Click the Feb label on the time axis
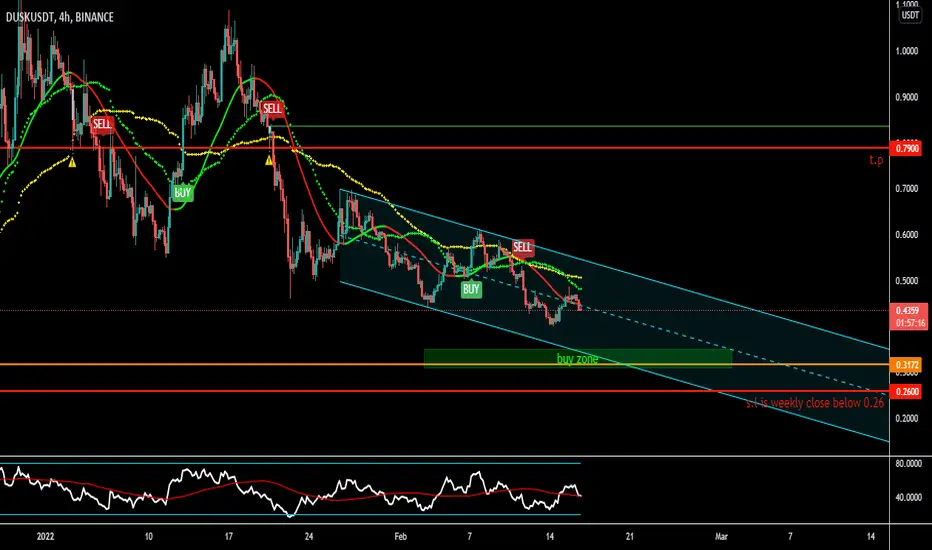932x550 pixels. point(401,536)
